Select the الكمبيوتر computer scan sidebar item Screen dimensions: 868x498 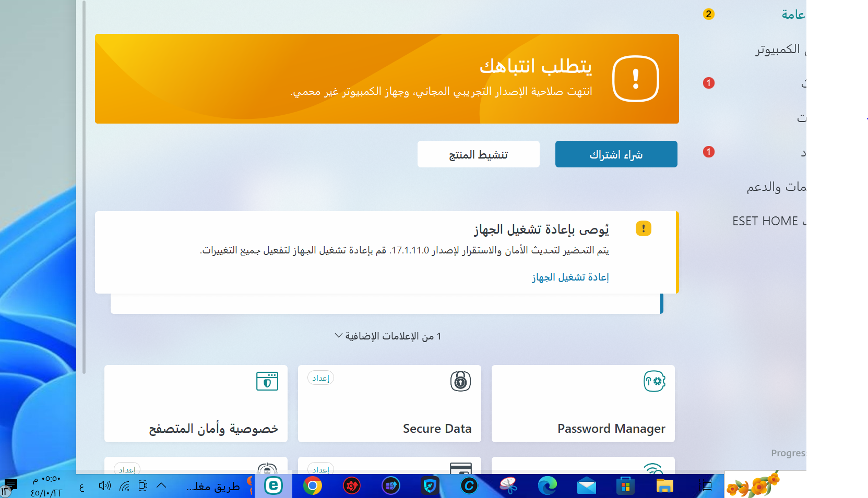780,49
